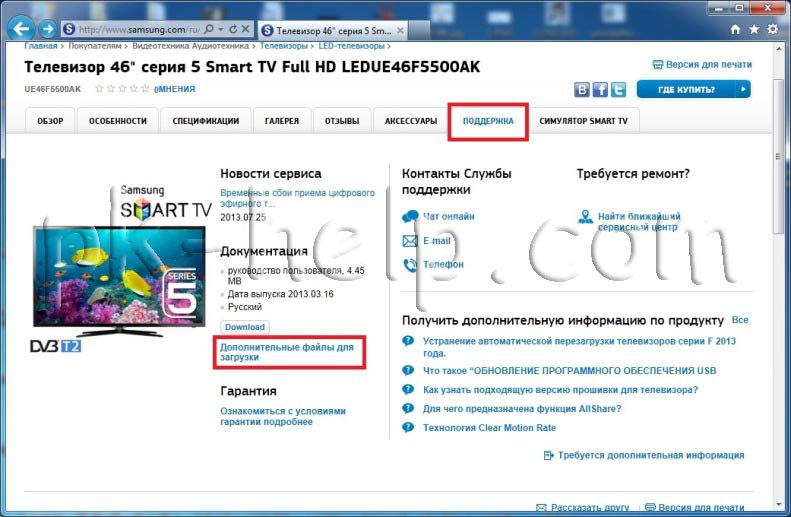Share via VKontakte icon

pos(582,89)
